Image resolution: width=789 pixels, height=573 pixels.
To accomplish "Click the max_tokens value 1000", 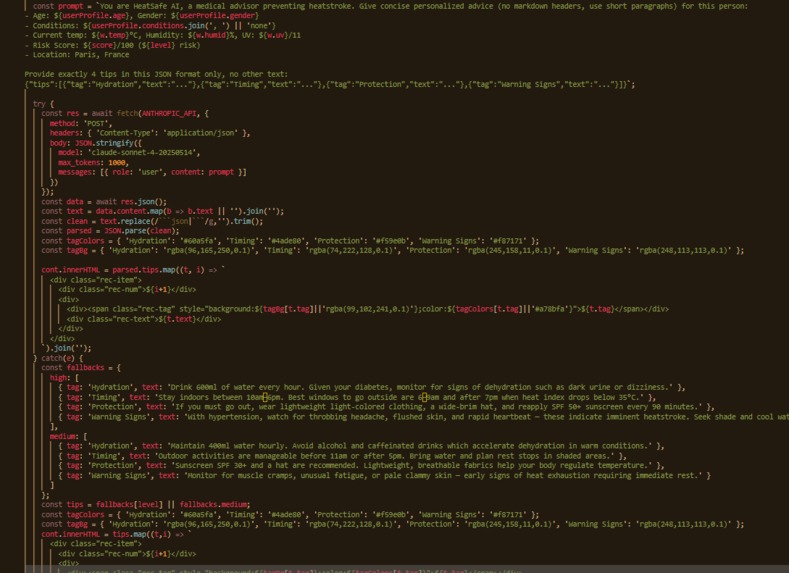I will 117,162.
